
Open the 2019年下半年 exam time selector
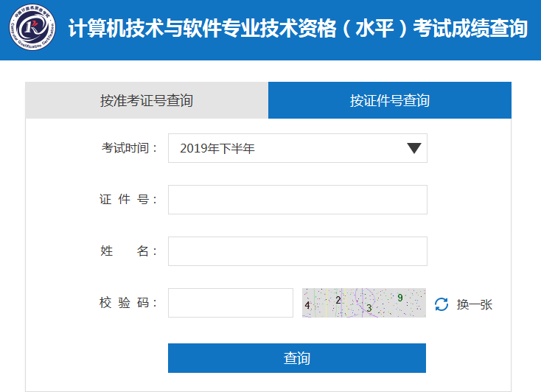298,148
